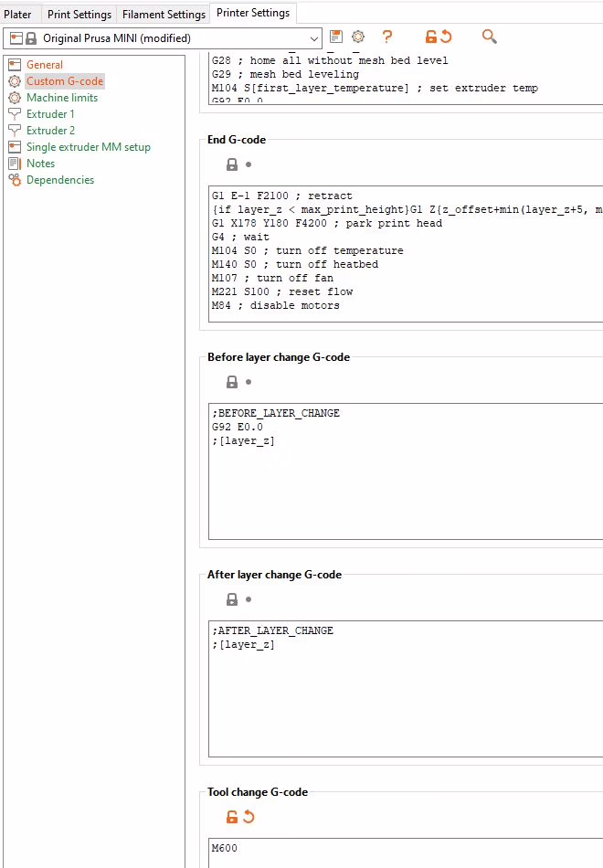This screenshot has width=603, height=868.
Task: Select Single extruder MM setup page
Action: (88, 147)
